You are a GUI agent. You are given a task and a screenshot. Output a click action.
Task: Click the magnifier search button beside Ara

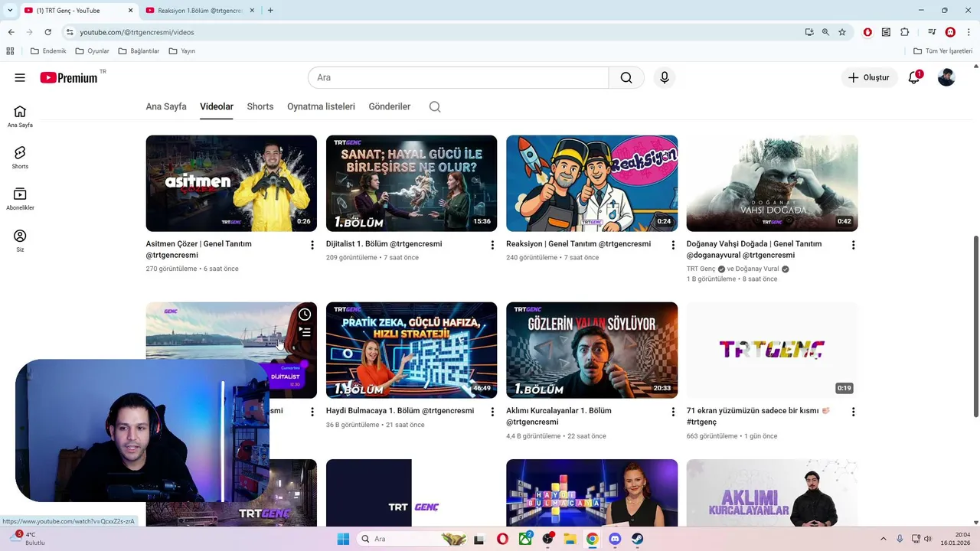tap(626, 77)
